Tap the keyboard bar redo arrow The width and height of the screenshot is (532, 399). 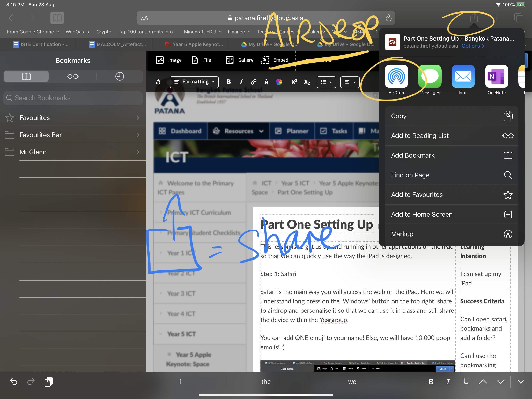click(x=31, y=381)
